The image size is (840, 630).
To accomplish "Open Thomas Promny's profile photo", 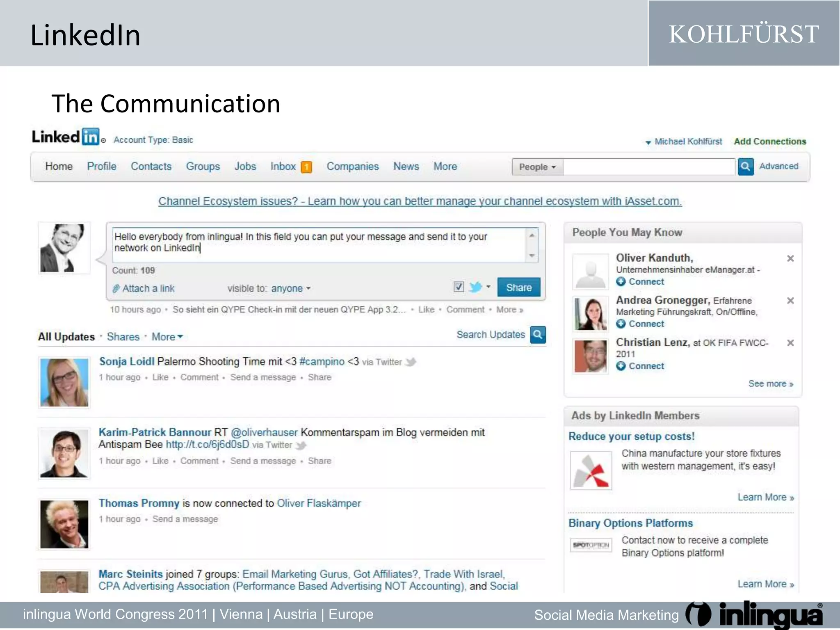I will [x=64, y=524].
